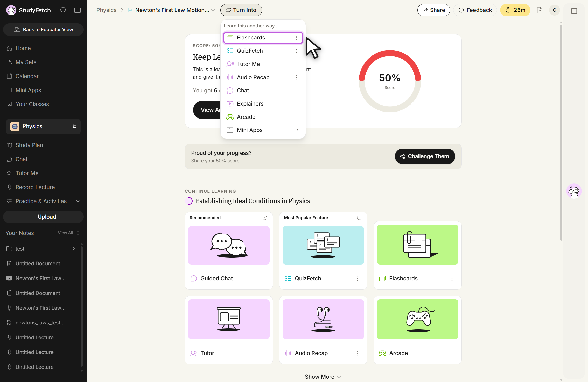Select Tutor Me in Turn Into menu
This screenshot has height=382, width=588.
[x=263, y=64]
